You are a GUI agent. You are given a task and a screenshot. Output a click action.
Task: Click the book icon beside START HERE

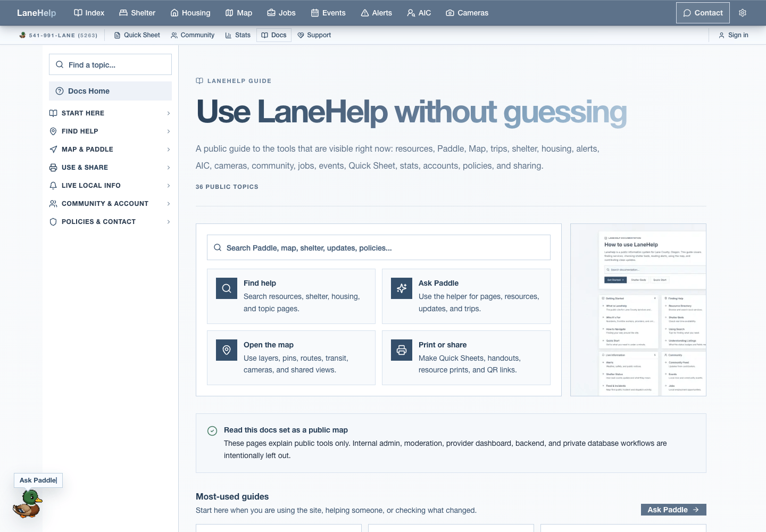(x=53, y=113)
